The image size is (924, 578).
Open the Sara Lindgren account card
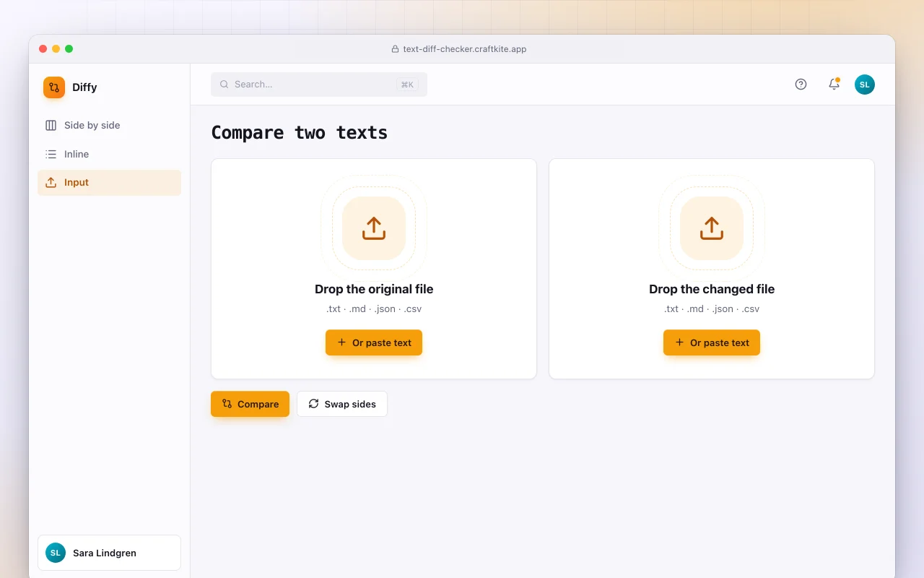pyautogui.click(x=109, y=553)
